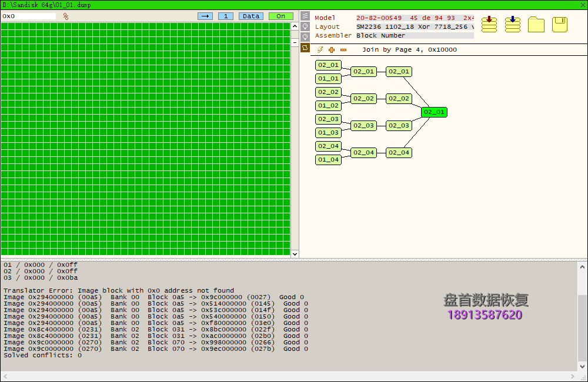Image resolution: width=588 pixels, height=382 pixels.
Task: Select the third-column 02_02 node
Action: click(399, 98)
